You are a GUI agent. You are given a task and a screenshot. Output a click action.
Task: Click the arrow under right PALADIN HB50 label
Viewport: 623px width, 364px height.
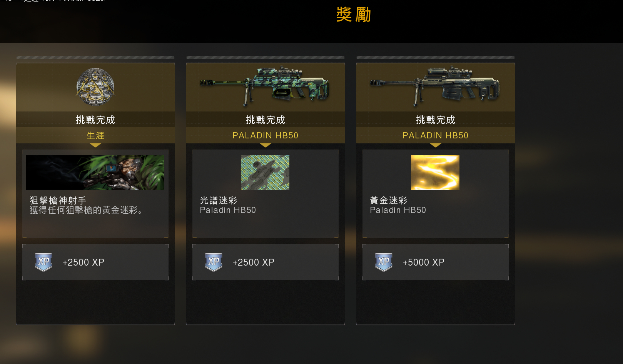click(436, 145)
